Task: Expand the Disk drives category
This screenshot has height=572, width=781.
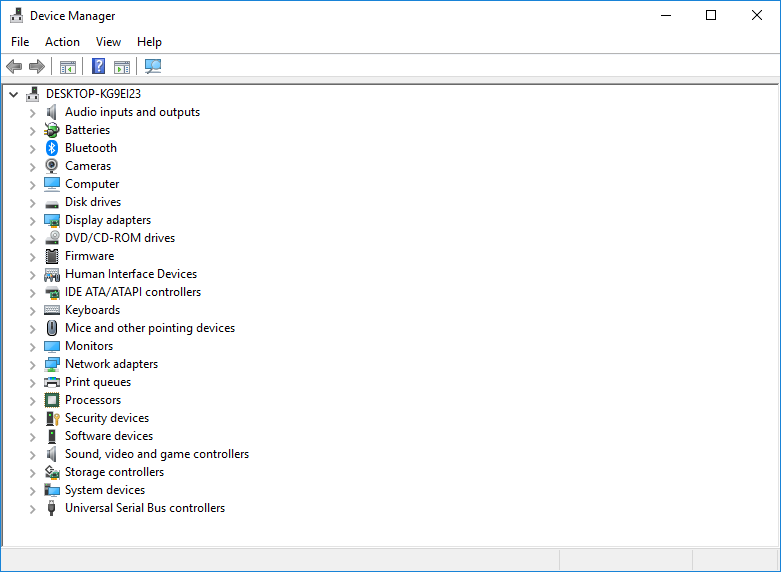Action: 32,202
